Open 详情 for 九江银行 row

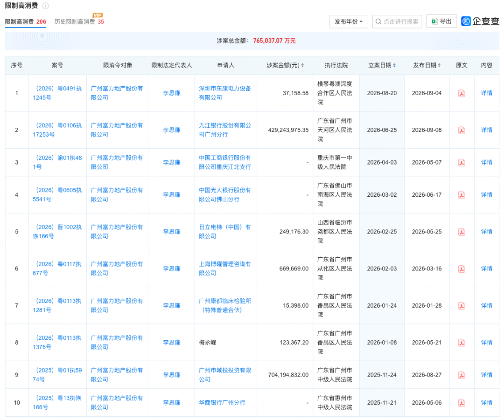(x=486, y=130)
